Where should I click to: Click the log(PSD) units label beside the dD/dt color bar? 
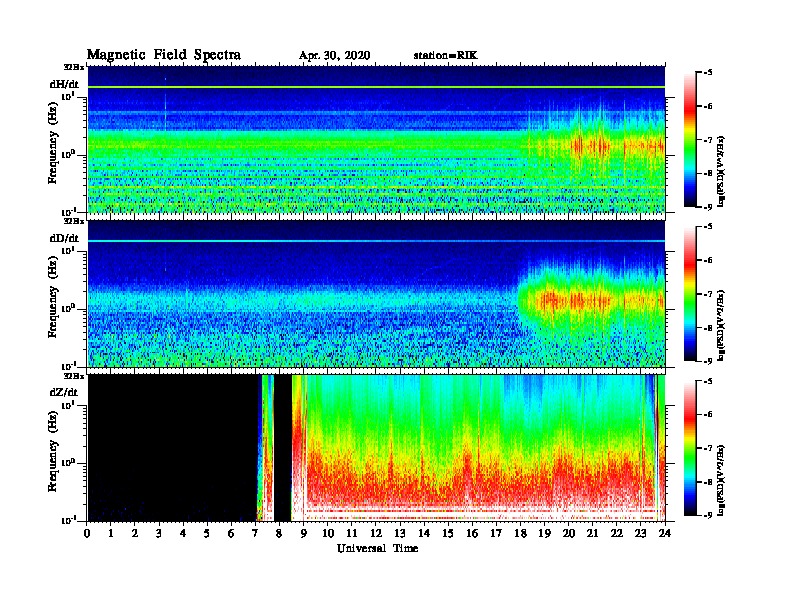(x=721, y=325)
